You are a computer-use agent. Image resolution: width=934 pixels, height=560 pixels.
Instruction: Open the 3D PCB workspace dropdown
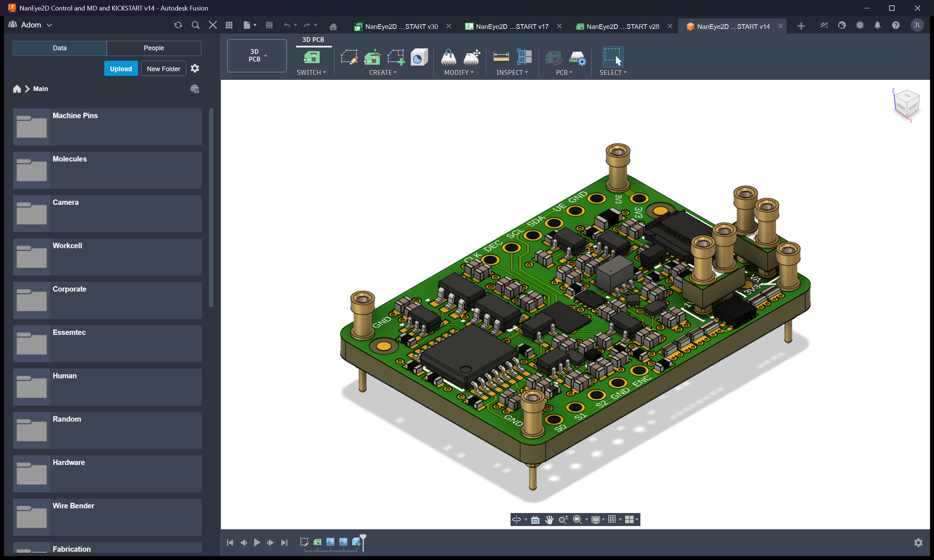[257, 55]
